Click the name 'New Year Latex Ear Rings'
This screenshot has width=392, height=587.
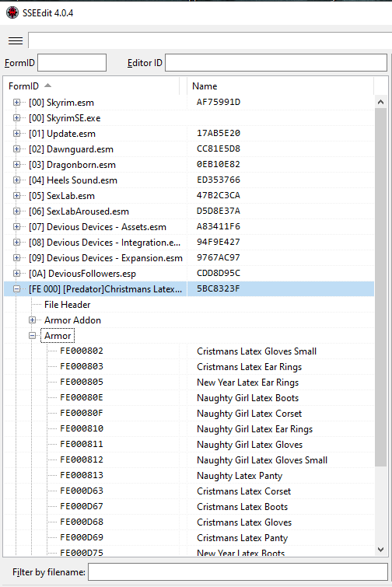(248, 383)
